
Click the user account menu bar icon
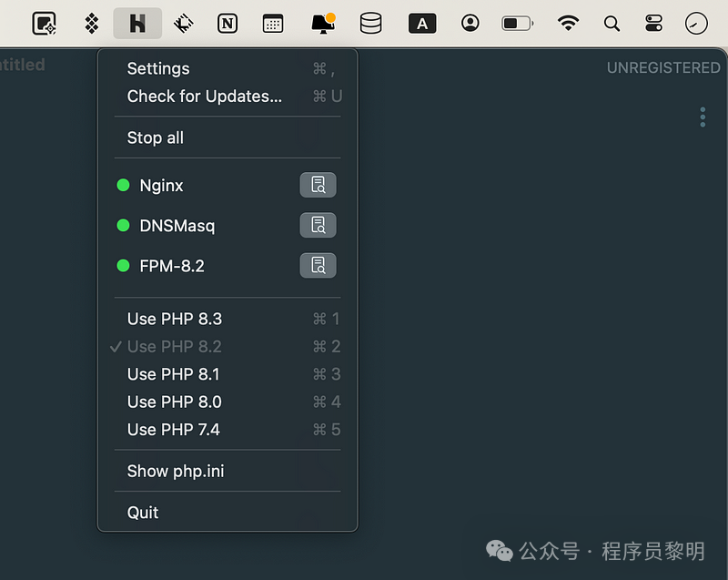coord(470,23)
